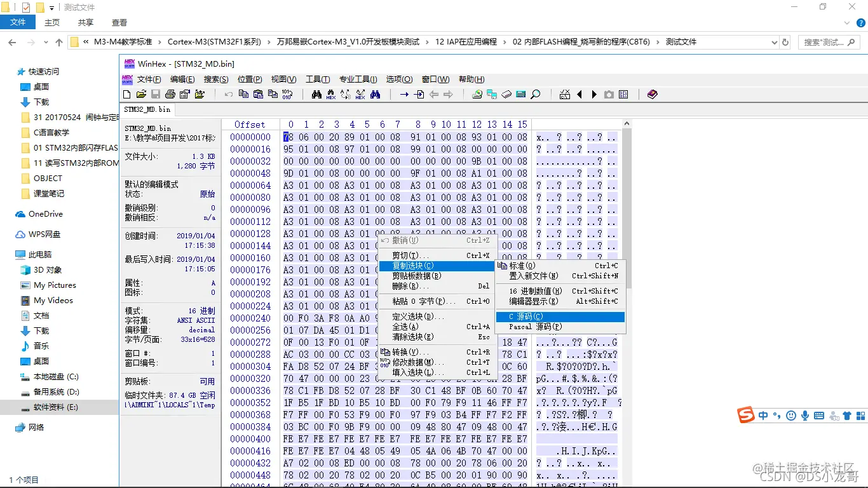Click the Print icon in WinHex toolbar
The width and height of the screenshot is (868, 488).
click(x=170, y=94)
